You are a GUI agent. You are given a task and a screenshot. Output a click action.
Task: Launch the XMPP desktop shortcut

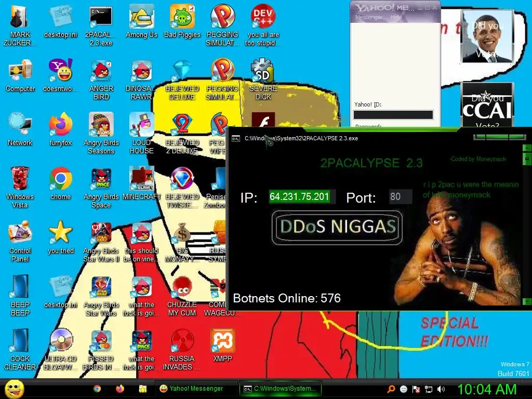222,345
